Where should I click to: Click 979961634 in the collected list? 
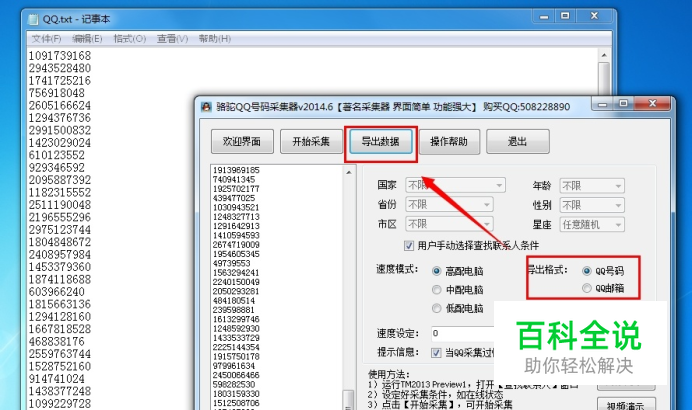click(x=234, y=366)
